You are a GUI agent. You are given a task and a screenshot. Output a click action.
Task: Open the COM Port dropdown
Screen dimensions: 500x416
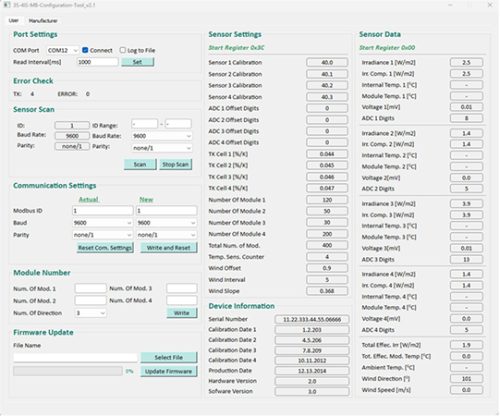tap(62, 50)
